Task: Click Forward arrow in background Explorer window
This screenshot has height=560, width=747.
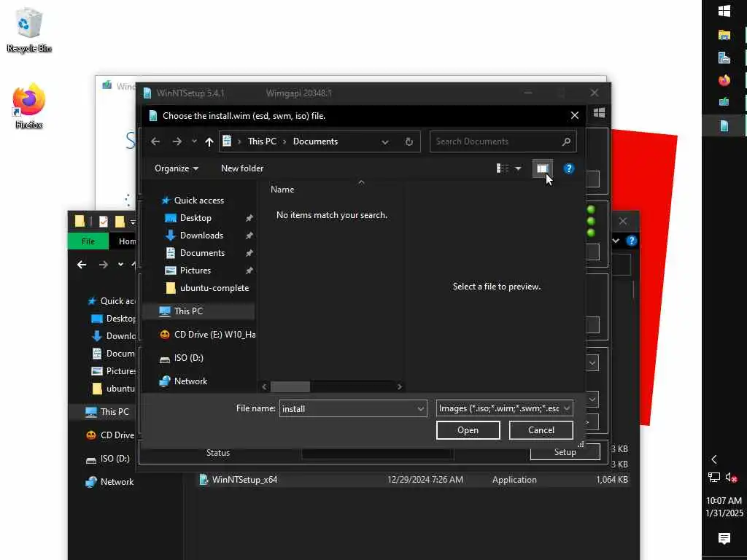Action: [104, 265]
